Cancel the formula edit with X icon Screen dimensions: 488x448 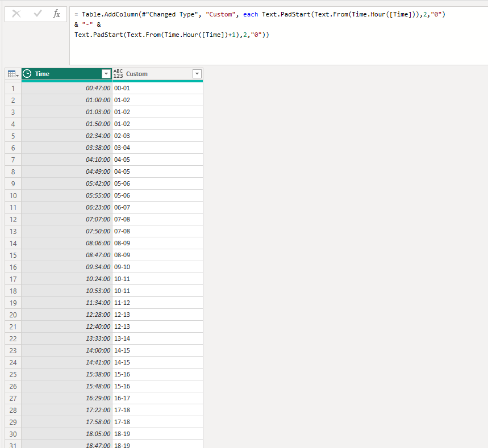tap(16, 14)
